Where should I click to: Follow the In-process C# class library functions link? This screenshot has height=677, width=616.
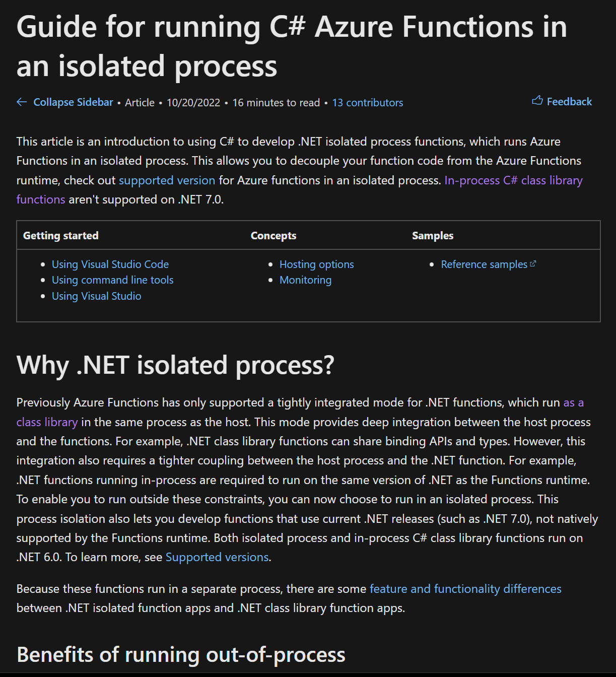click(x=513, y=180)
